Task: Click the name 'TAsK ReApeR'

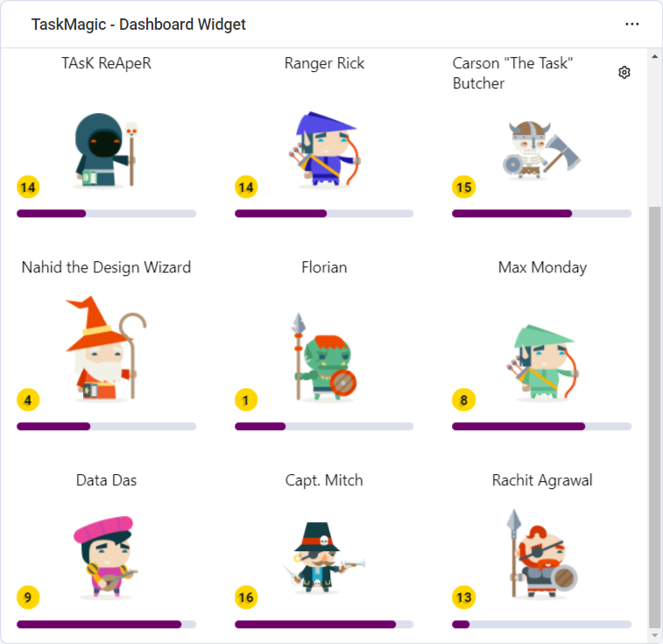Action: [106, 63]
